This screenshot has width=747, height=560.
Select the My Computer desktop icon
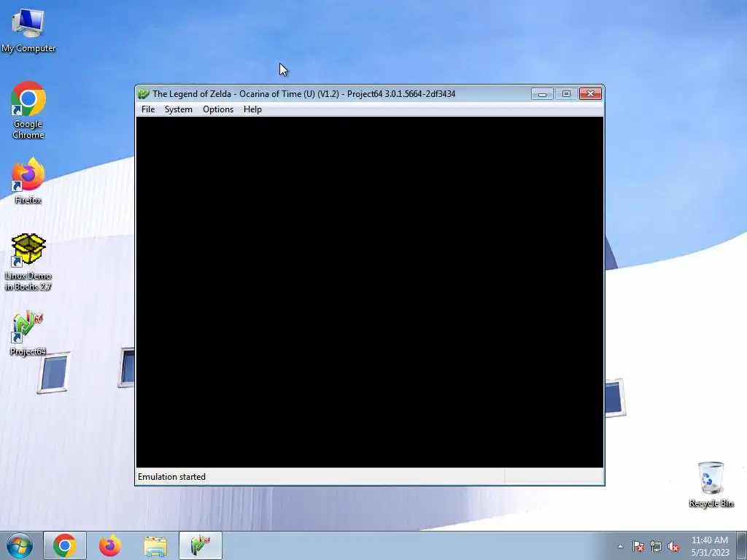pyautogui.click(x=28, y=31)
